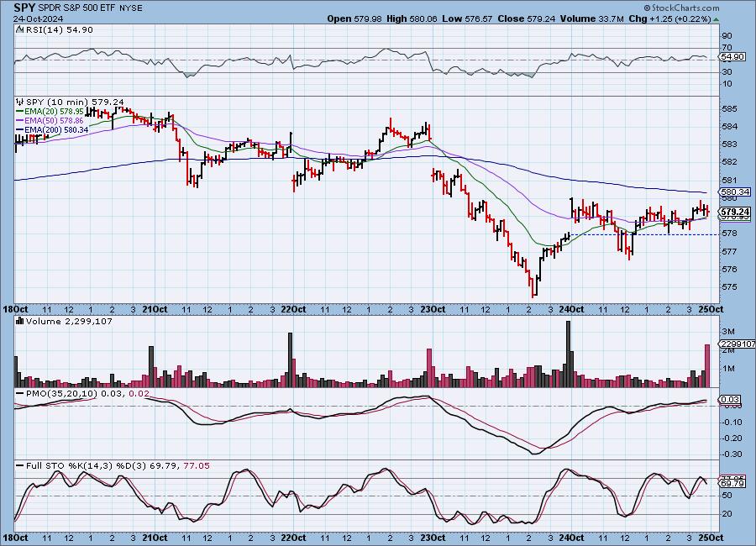Click the histogram icon beside the Volume label
Screen dimensions: 756x546
pos(20,321)
